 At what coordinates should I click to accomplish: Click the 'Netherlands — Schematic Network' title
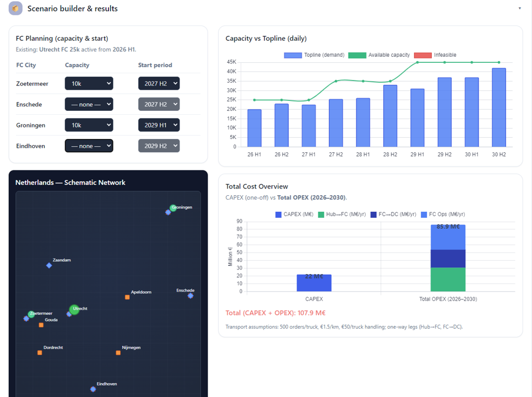(x=70, y=183)
